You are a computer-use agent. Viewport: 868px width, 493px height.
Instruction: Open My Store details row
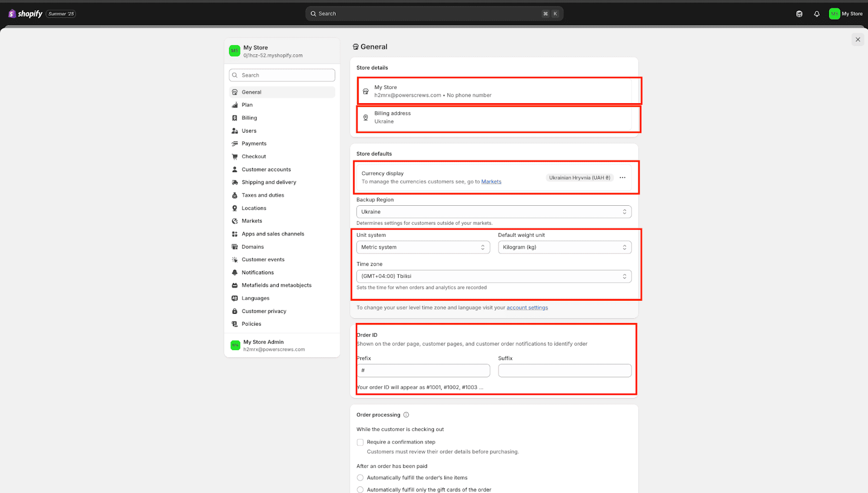[x=494, y=91]
